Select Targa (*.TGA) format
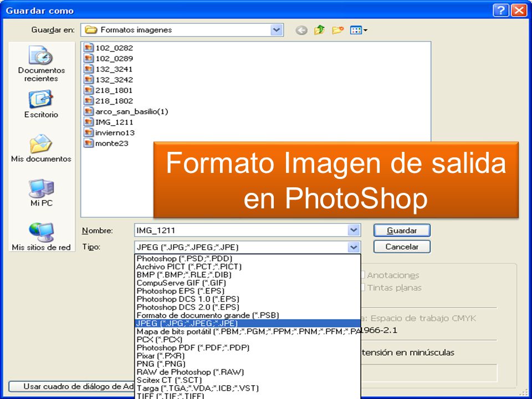Viewport: 532px width, 399px height. (248, 388)
